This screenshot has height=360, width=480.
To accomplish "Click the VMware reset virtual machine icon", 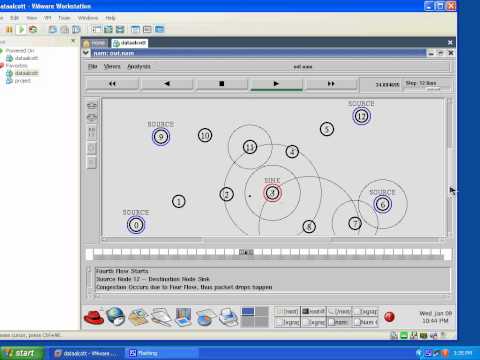I will [33, 29].
